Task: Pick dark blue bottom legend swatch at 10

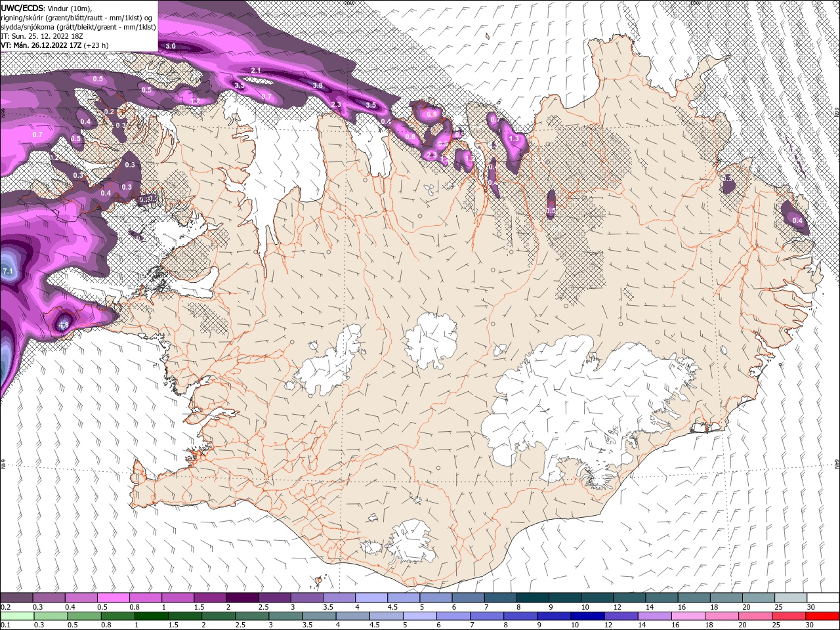Action: click(x=587, y=616)
